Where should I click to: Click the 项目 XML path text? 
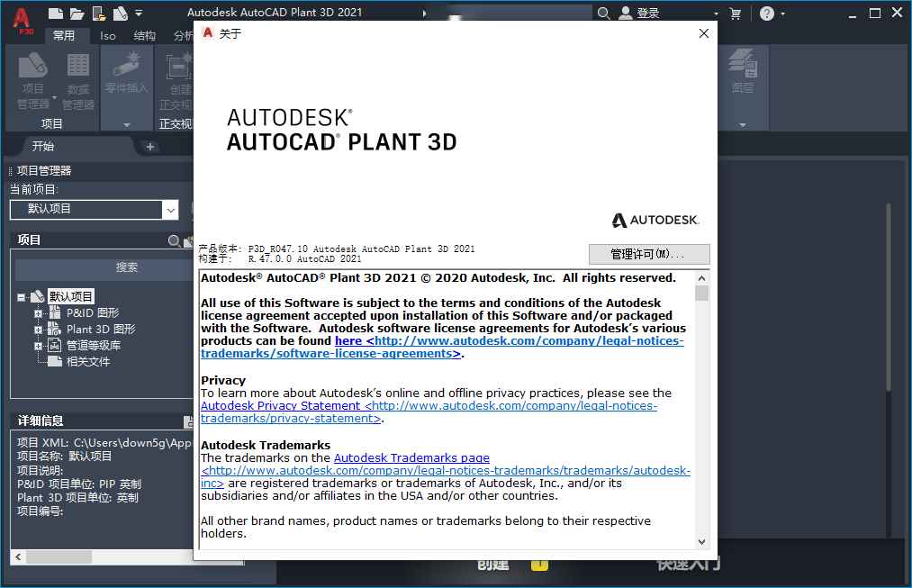pos(104,443)
